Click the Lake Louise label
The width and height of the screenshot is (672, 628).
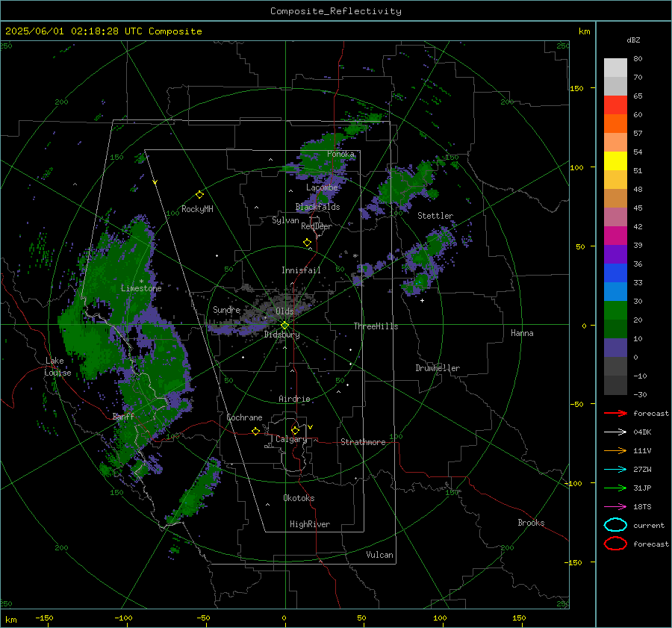pyautogui.click(x=57, y=367)
